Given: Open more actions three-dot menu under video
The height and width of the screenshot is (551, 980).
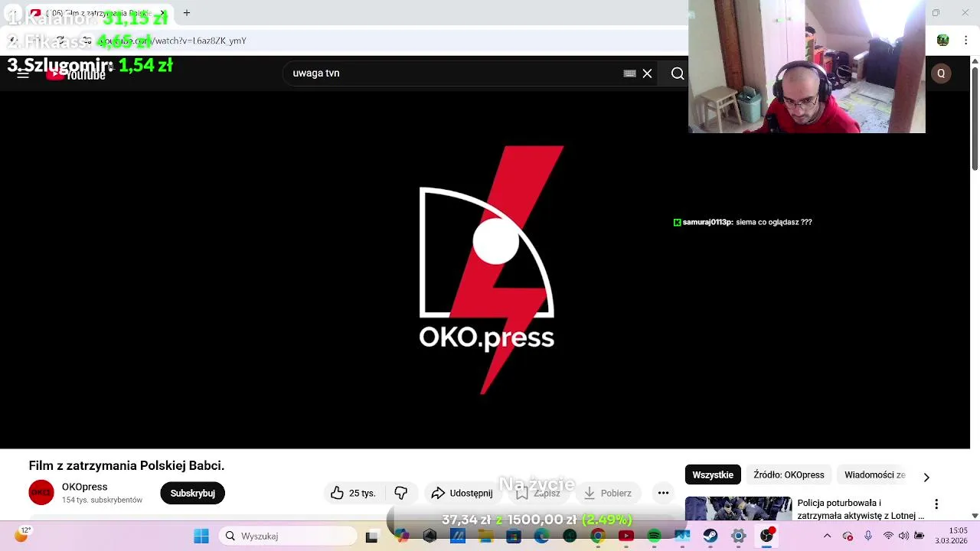Looking at the screenshot, I should pyautogui.click(x=663, y=493).
